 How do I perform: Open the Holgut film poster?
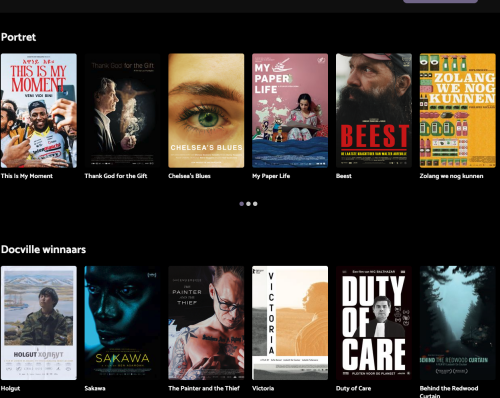tap(39, 323)
